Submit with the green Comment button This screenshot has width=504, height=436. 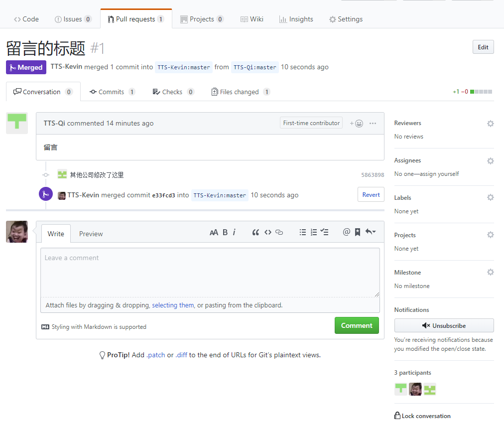(x=357, y=325)
